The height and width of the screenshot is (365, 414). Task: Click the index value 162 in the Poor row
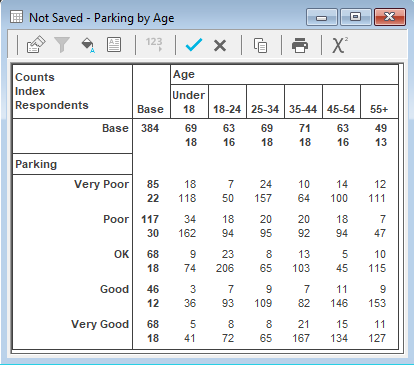click(x=187, y=233)
